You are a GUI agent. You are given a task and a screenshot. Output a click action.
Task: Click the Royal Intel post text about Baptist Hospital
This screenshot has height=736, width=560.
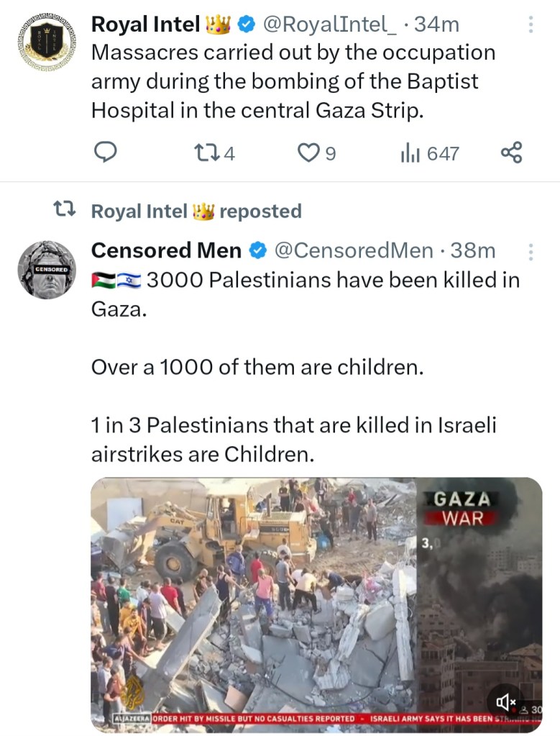(x=293, y=81)
